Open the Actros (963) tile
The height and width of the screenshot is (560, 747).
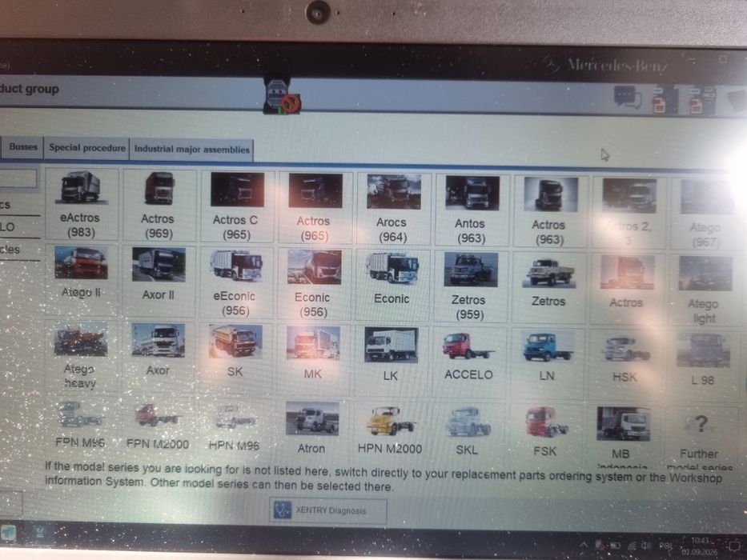coord(550,211)
